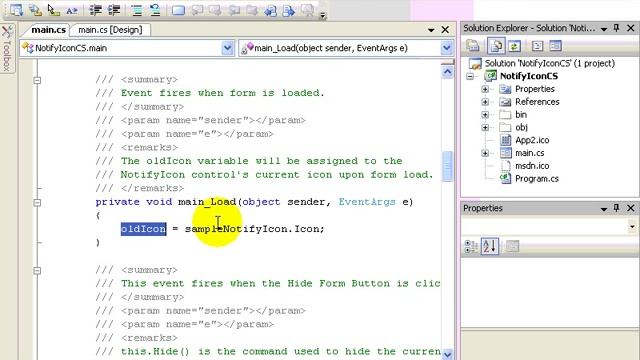Toggle auto-hide pin on Properties panel
640x360 pixels.
[x=616, y=208]
